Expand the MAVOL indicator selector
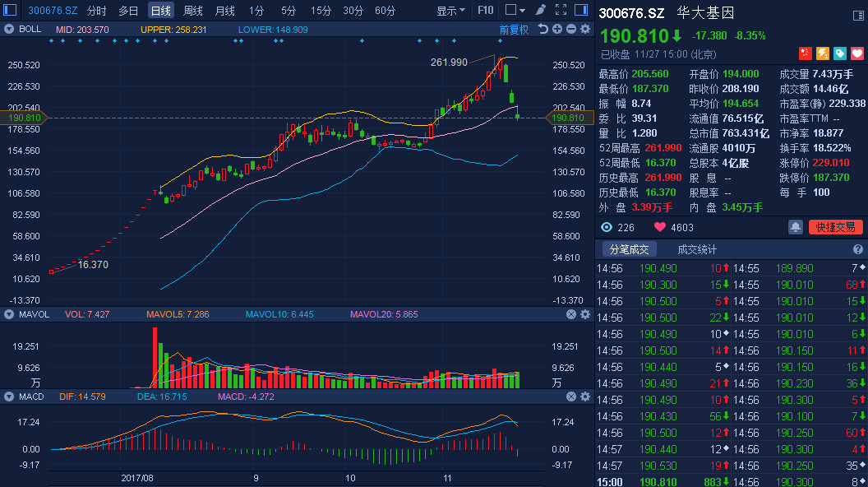868x487 pixels. coord(9,314)
